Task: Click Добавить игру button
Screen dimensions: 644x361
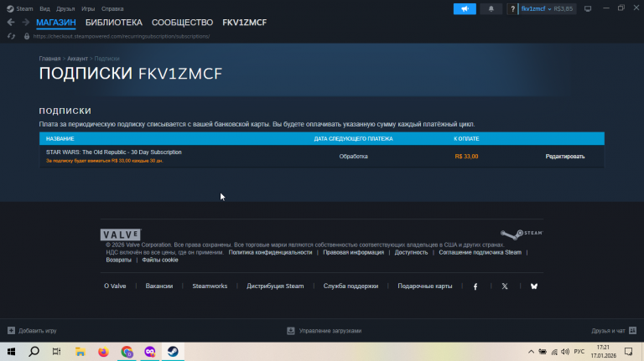Action: [32, 331]
